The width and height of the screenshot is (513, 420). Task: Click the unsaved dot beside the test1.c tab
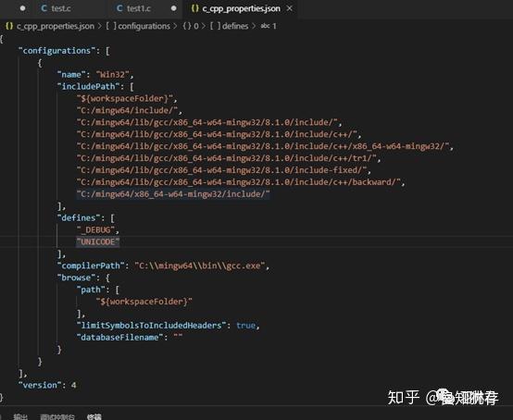tap(174, 8)
